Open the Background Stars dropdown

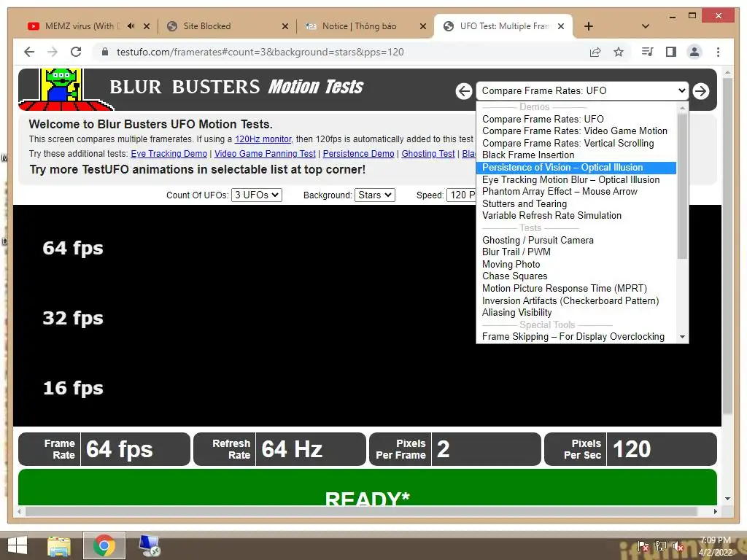tap(375, 195)
